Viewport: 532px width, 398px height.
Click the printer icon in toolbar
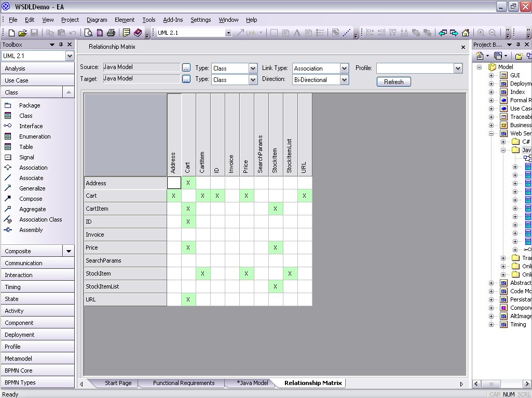coord(111,33)
